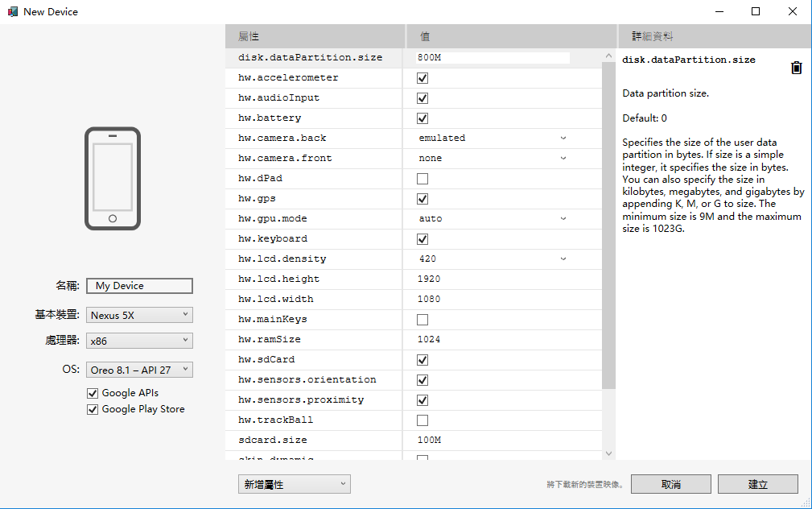
Task: Click the phone device preview image
Action: pyautogui.click(x=113, y=179)
